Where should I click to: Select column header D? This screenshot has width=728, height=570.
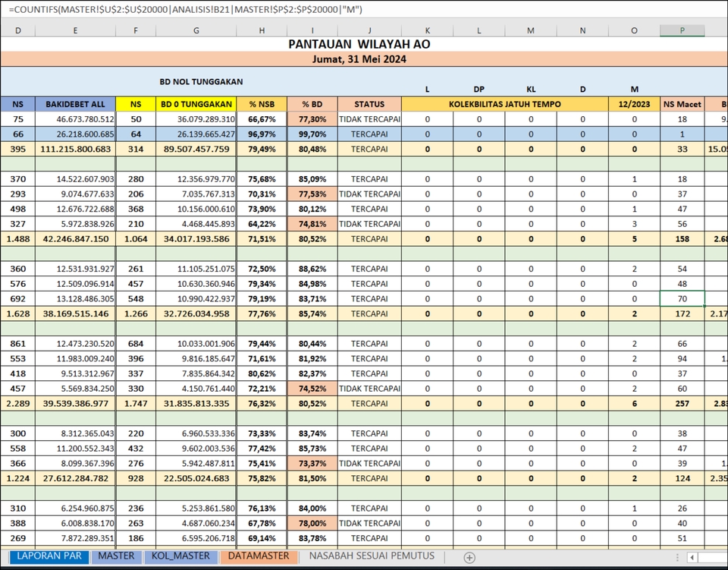tap(17, 30)
